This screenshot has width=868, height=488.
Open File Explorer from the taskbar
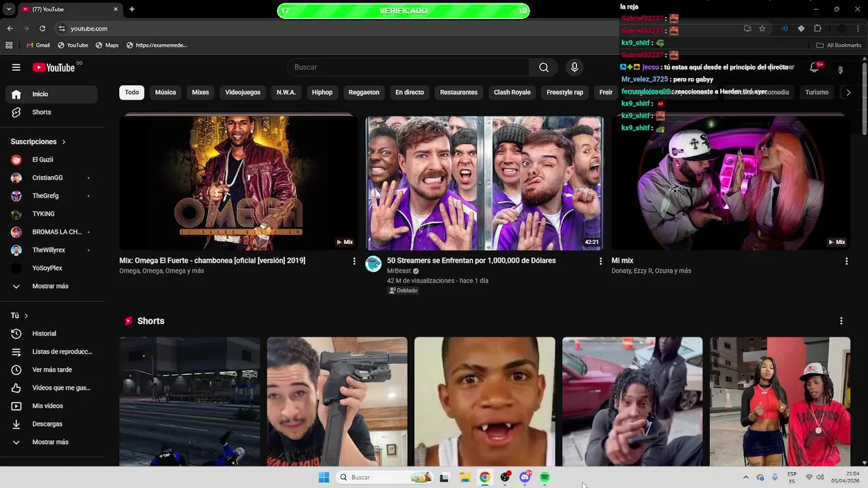(465, 477)
